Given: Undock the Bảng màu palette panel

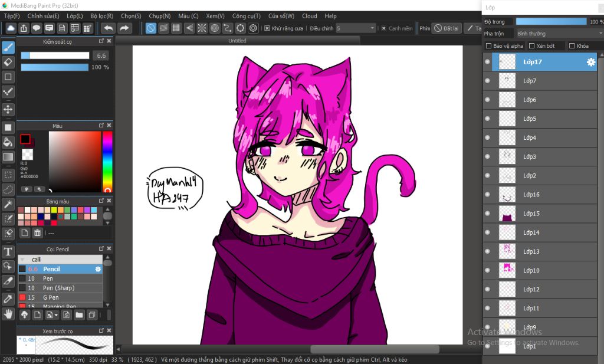Looking at the screenshot, I should click(x=101, y=201).
